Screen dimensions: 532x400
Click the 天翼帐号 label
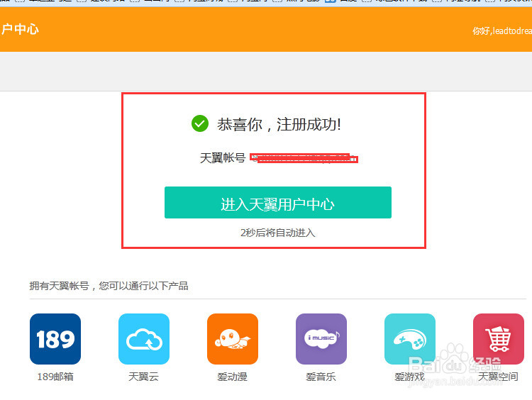click(x=223, y=157)
